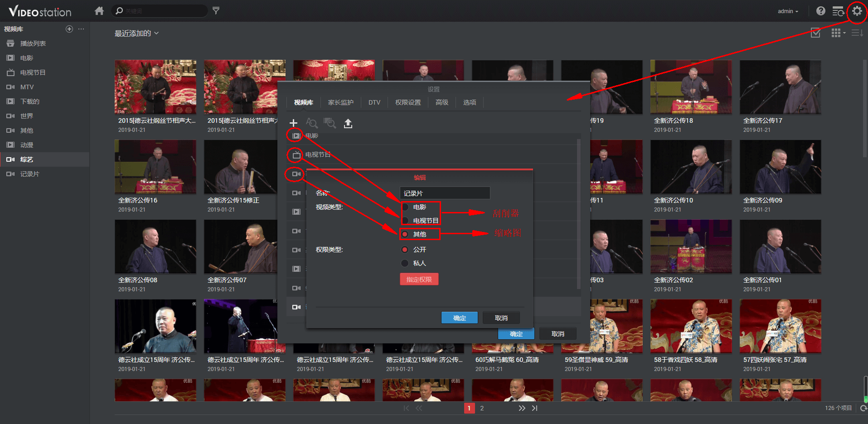This screenshot has height=424, width=868.
Task: Click the add video library circle-plus icon
Action: tap(69, 29)
